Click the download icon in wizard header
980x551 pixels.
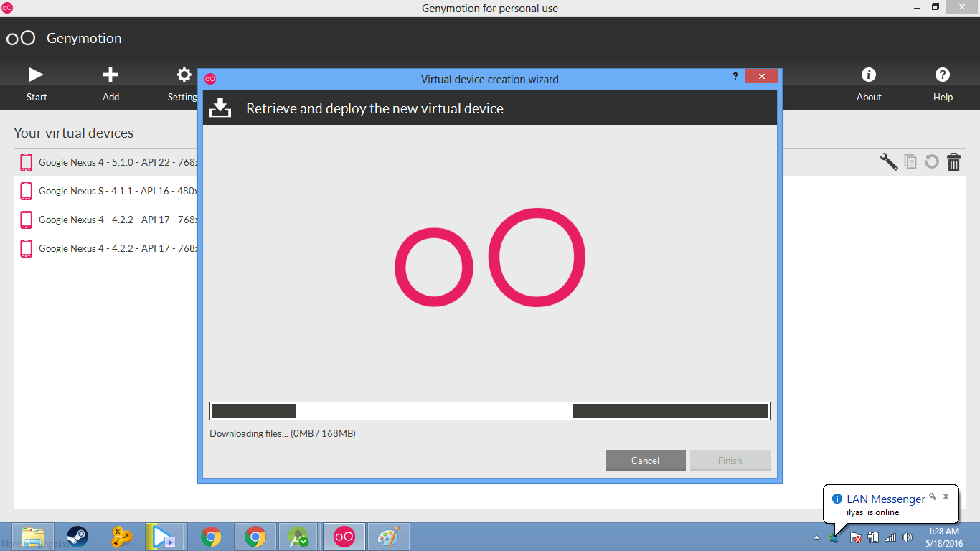click(x=220, y=108)
